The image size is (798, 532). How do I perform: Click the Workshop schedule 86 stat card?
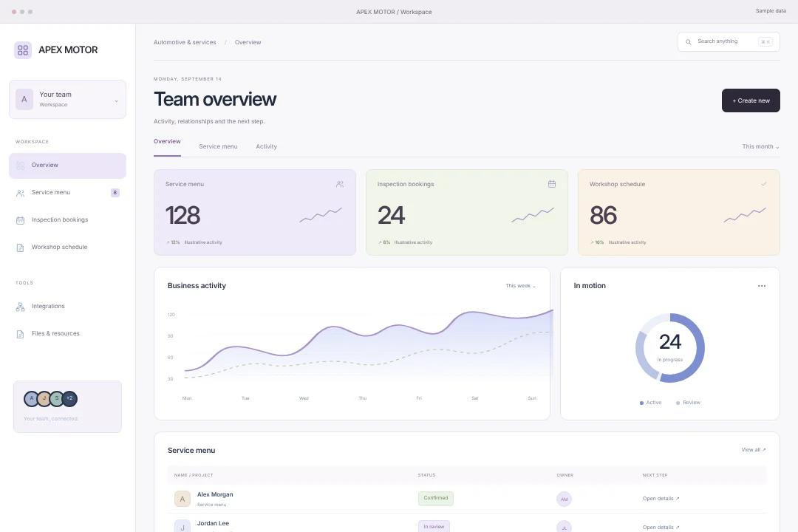point(678,212)
